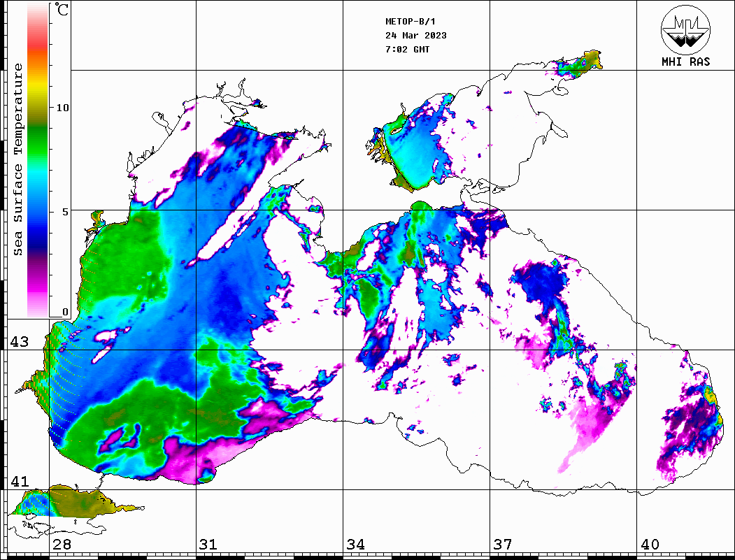The height and width of the screenshot is (560, 735).
Task: Click the temperature color scale bar
Action: [x=38, y=160]
